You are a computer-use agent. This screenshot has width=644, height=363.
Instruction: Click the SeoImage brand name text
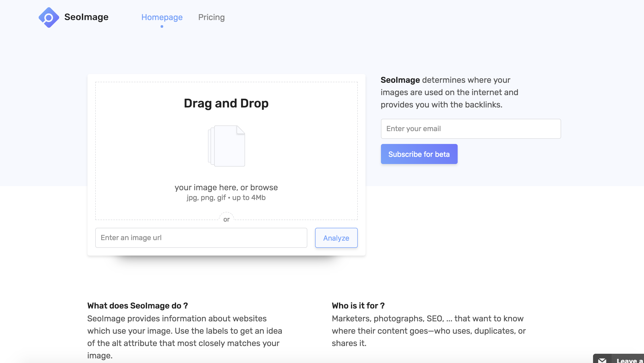tap(86, 17)
